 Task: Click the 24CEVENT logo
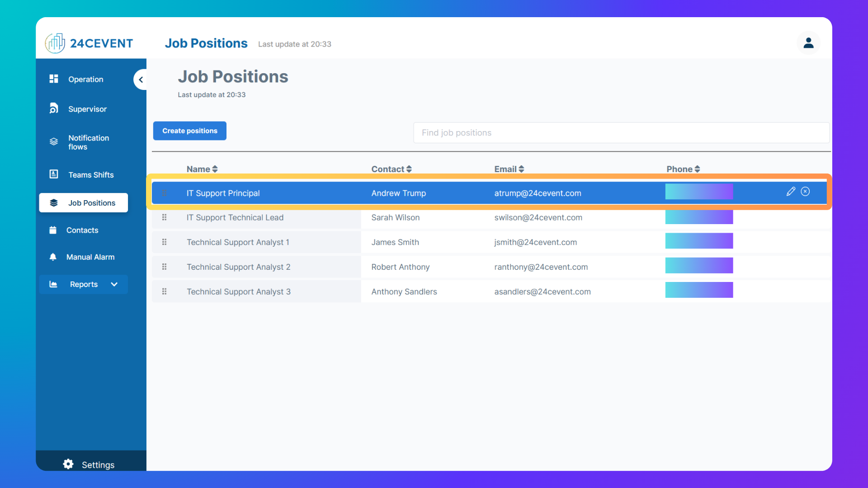[x=89, y=43]
